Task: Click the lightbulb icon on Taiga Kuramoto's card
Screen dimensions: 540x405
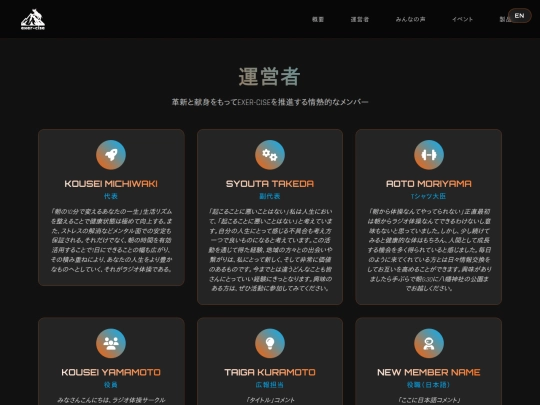Action: click(x=270, y=343)
